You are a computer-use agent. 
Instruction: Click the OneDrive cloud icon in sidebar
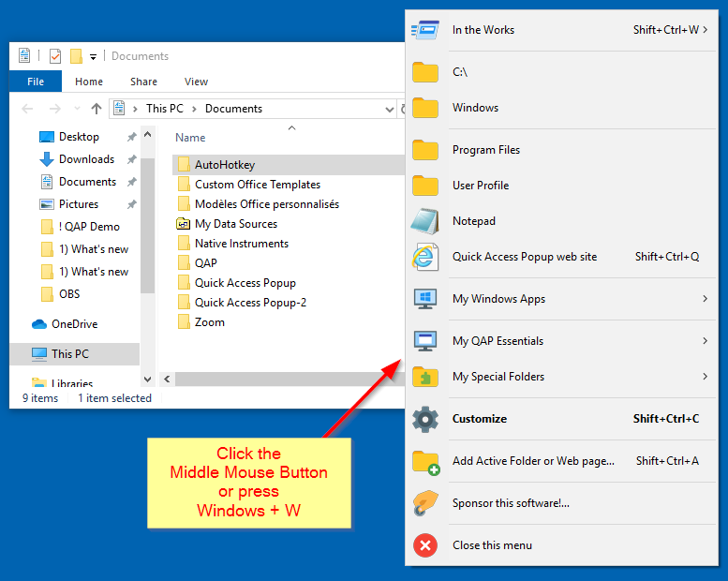[x=39, y=324]
